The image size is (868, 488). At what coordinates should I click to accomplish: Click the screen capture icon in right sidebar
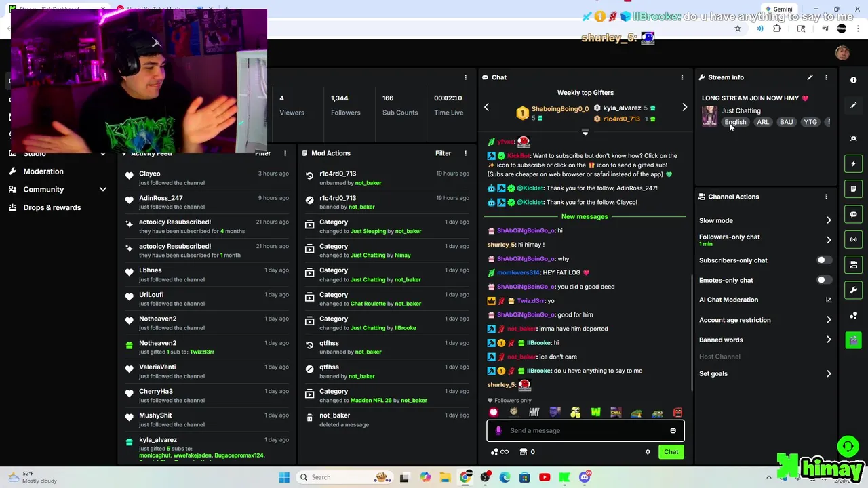point(853,138)
